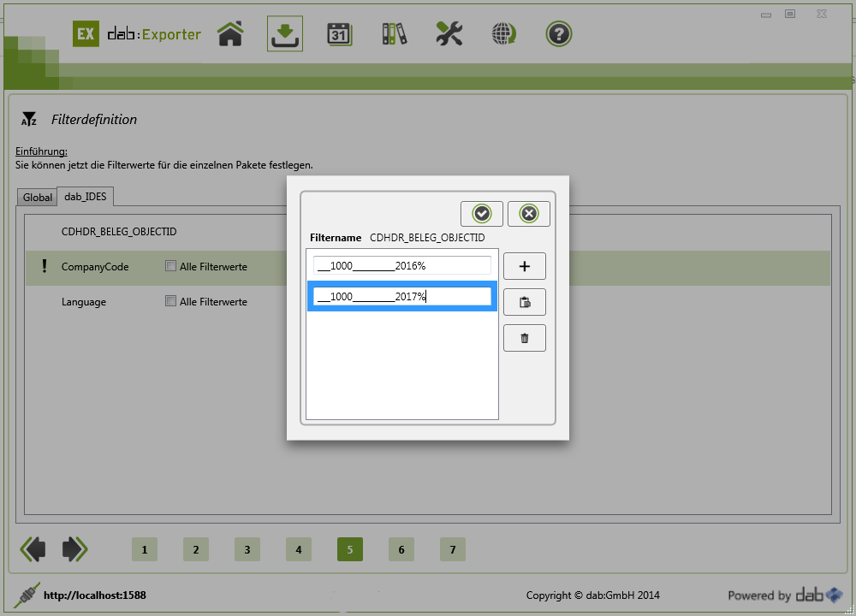Jump to wizard step 1

[145, 549]
